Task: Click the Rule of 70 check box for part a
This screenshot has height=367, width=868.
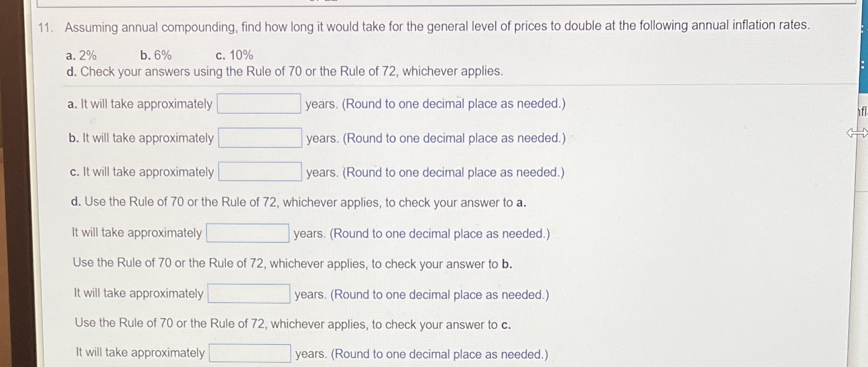Action: pos(247,232)
